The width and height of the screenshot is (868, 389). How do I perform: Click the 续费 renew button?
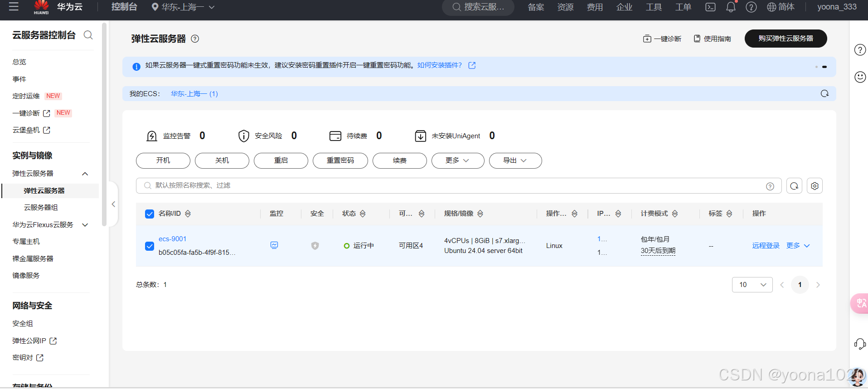400,160
